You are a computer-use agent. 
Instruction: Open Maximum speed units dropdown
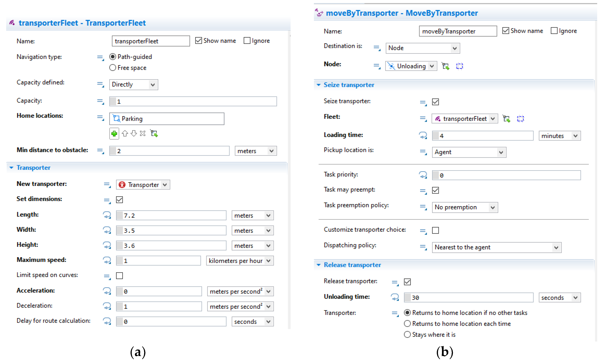point(239,261)
